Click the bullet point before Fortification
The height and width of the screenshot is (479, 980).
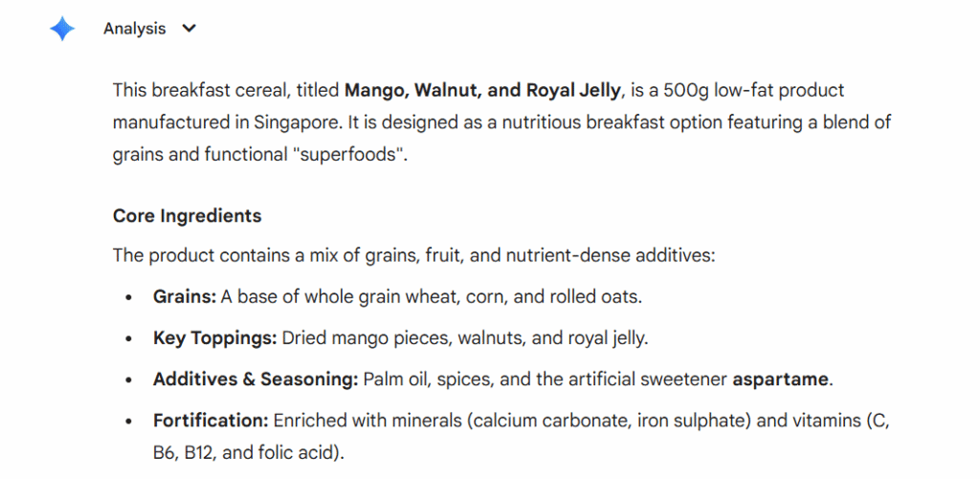click(129, 421)
